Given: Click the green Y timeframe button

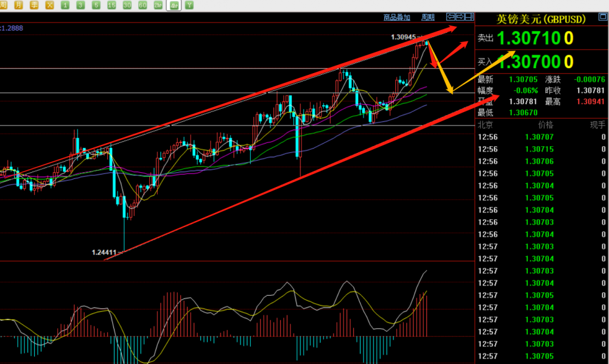Looking at the screenshot, I should pyautogui.click(x=189, y=5).
